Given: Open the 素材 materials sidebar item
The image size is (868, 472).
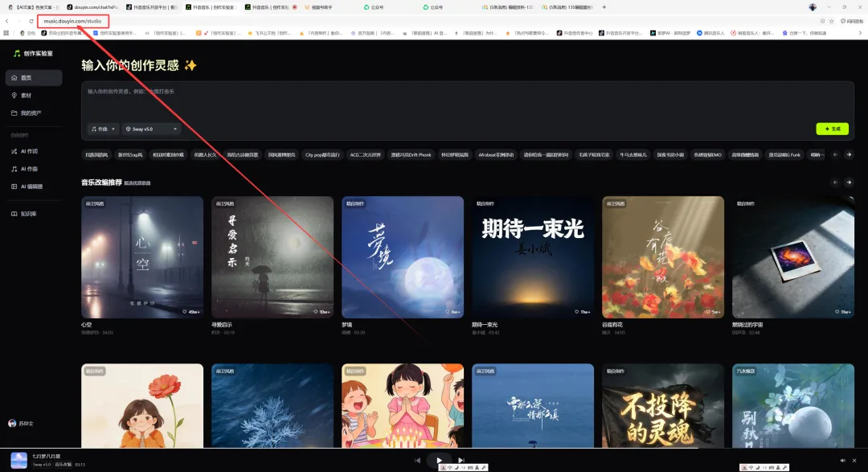Looking at the screenshot, I should tap(34, 96).
